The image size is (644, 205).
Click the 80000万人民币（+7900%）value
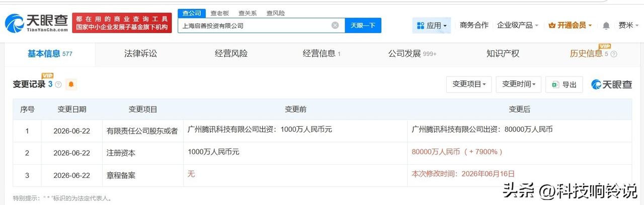click(x=457, y=151)
